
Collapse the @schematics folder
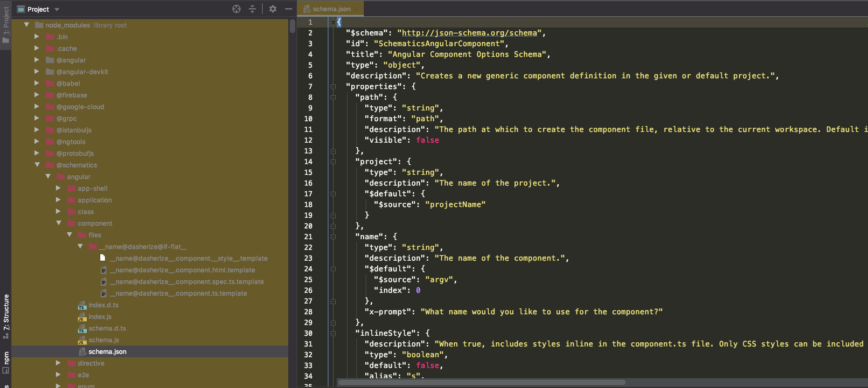(37, 165)
